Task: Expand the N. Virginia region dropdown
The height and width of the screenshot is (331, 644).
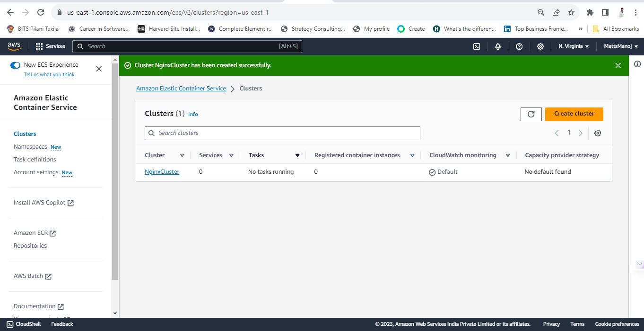Action: (x=574, y=46)
